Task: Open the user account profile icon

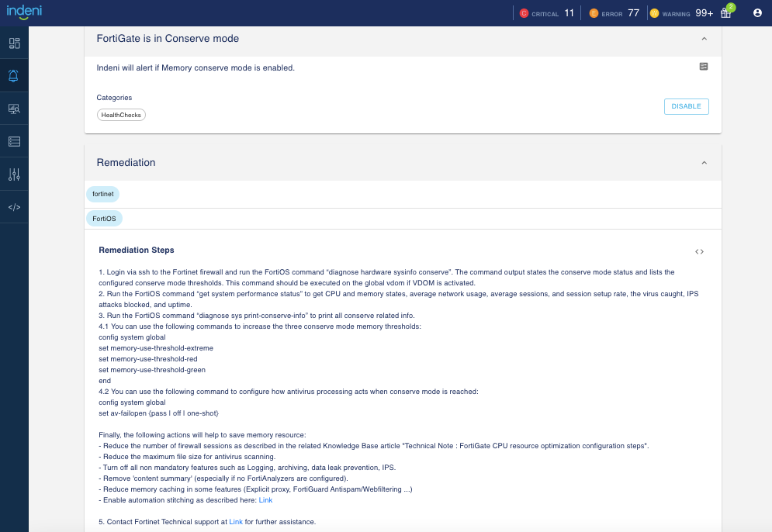Action: click(x=758, y=12)
